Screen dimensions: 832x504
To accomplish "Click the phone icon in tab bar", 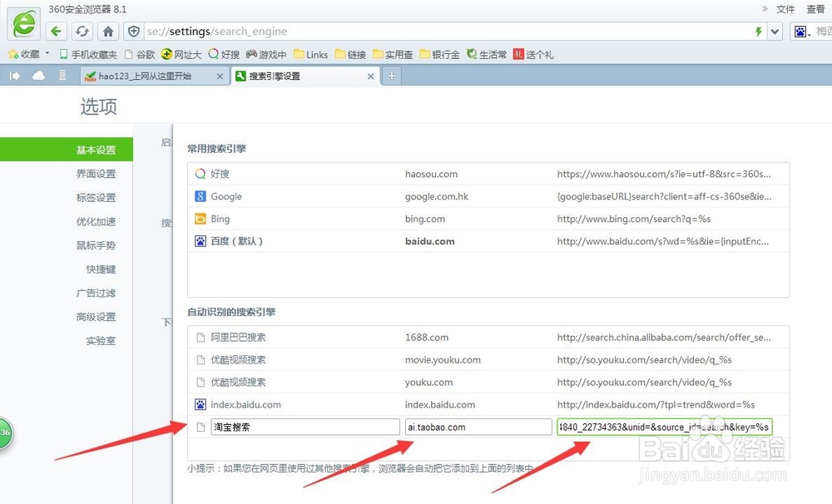I will point(62,76).
